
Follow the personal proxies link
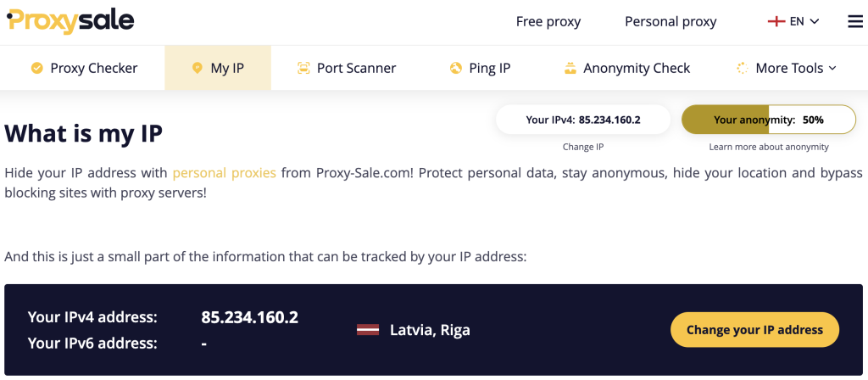224,173
